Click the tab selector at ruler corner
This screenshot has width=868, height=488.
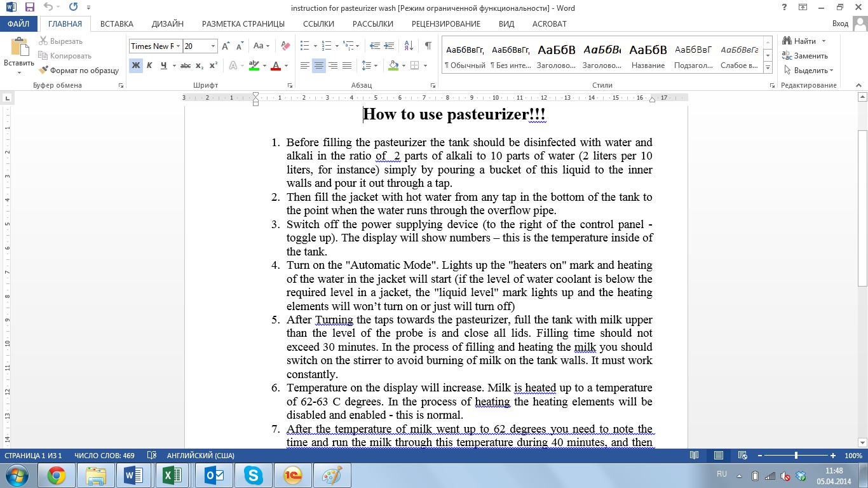coord(7,98)
